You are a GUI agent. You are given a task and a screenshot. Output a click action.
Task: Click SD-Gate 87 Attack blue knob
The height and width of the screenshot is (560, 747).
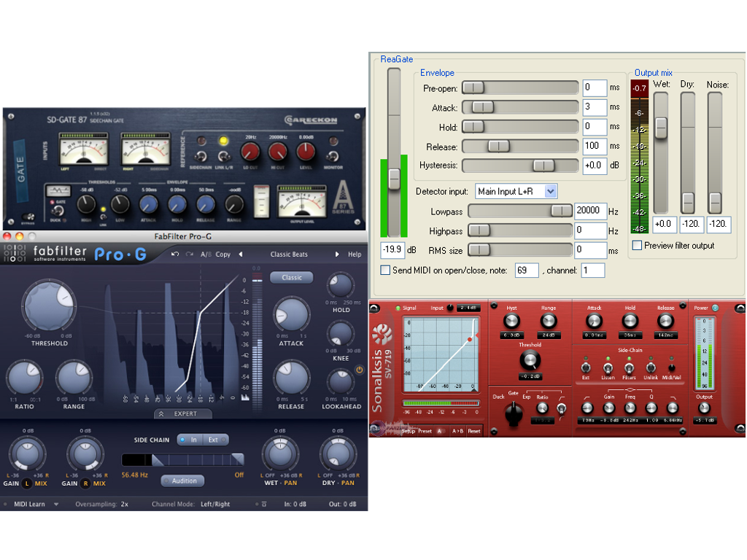click(x=149, y=205)
